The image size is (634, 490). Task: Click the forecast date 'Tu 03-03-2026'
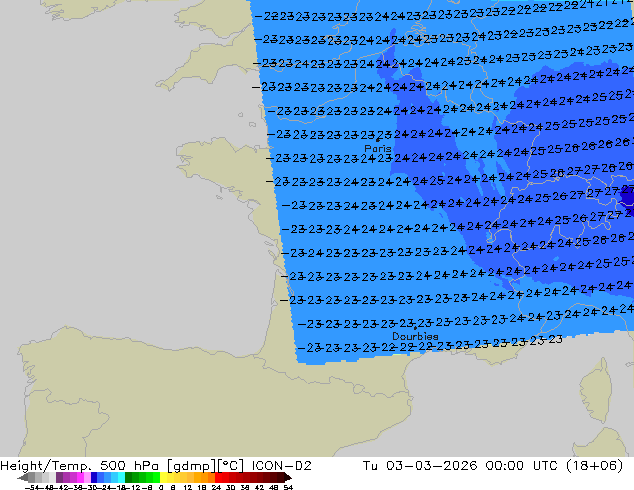click(420, 466)
